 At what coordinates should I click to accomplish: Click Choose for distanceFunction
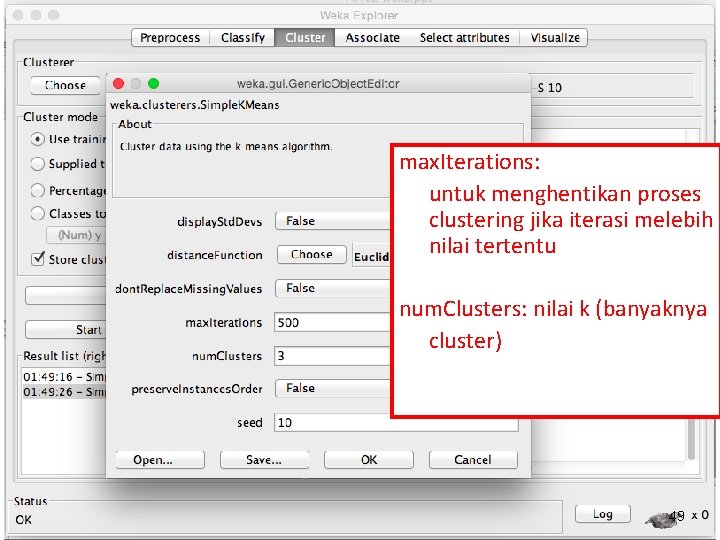point(312,254)
